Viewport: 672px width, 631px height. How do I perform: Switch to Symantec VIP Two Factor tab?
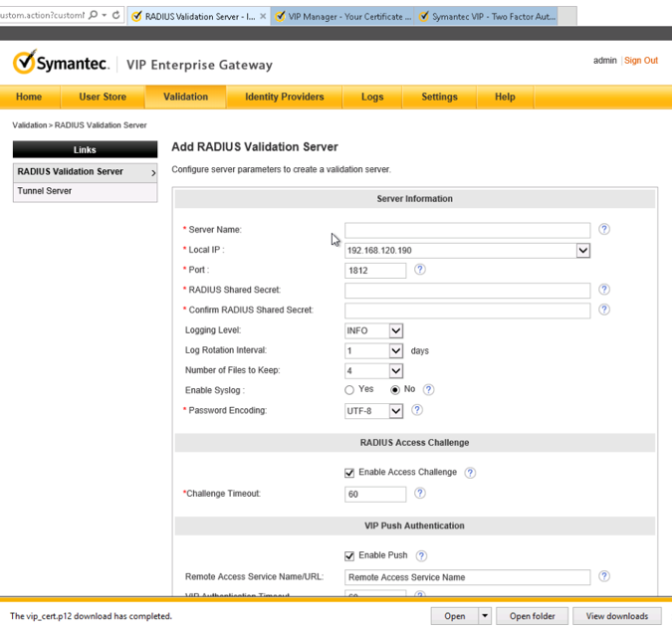486,16
